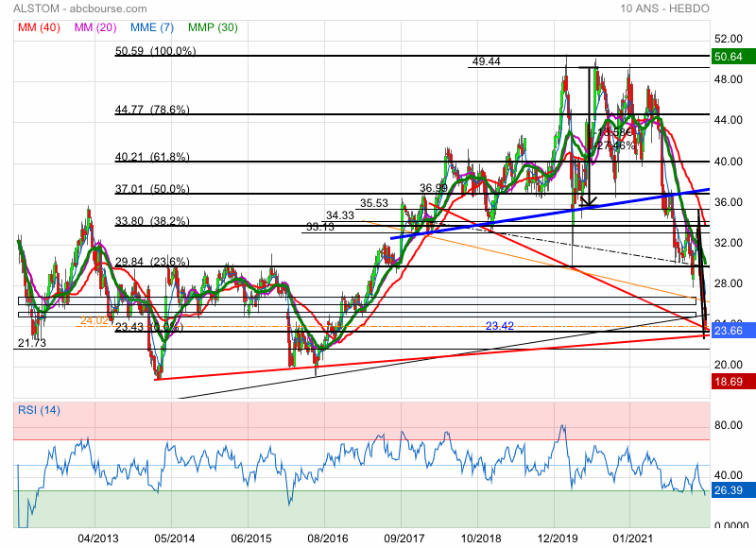Viewport: 756px width, 548px height.
Task: Click the 27.46% measurement annotation
Action: click(616, 146)
